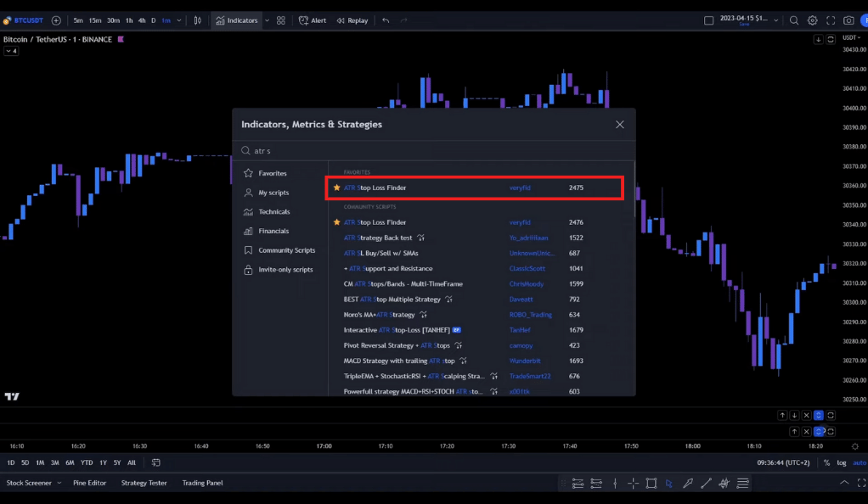Click the search magnifier inside the indicators dialog
The image size is (868, 504).
[245, 150]
